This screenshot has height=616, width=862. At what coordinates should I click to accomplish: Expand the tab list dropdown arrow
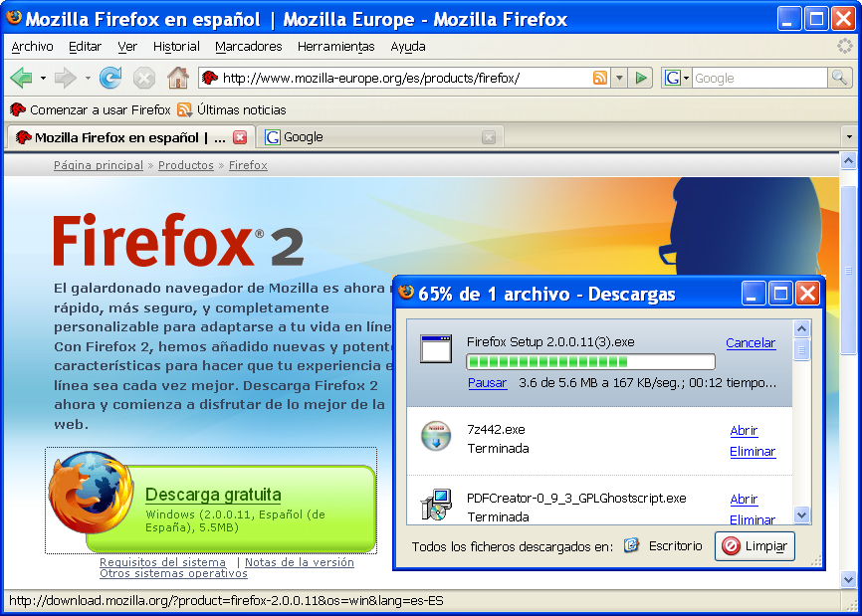tap(849, 137)
